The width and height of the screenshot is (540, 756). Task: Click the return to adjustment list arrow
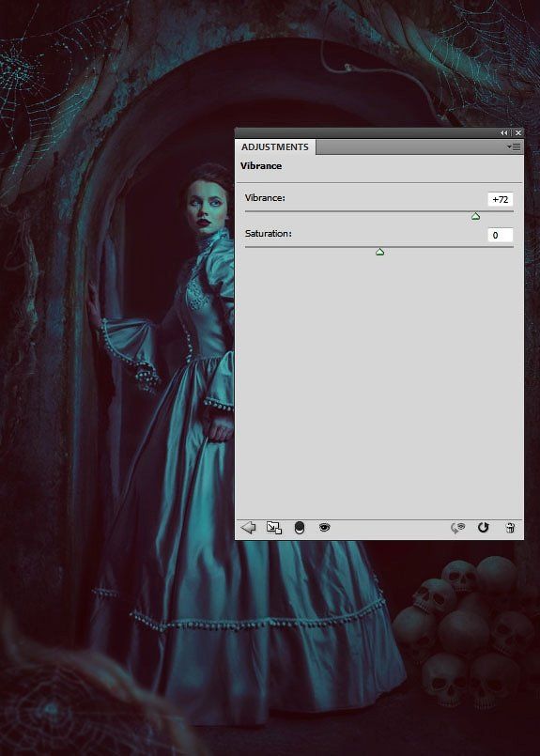(x=248, y=528)
